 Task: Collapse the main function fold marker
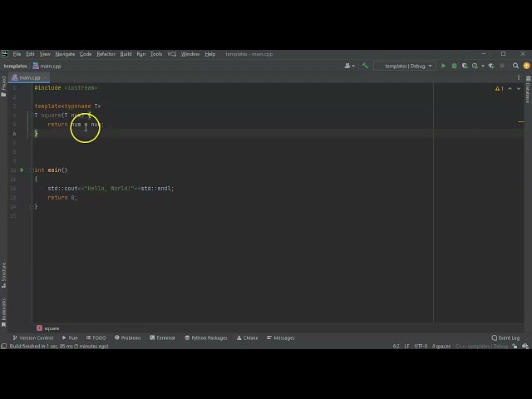click(32, 170)
